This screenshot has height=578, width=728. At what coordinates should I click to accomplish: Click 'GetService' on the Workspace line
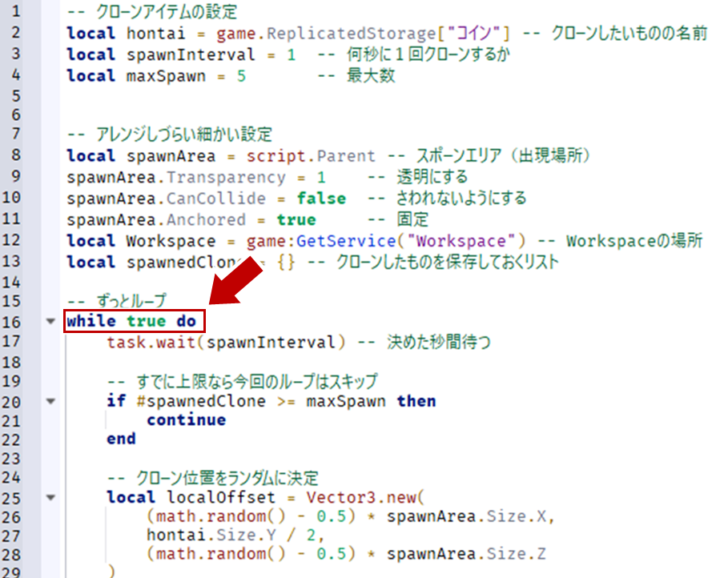point(346,241)
